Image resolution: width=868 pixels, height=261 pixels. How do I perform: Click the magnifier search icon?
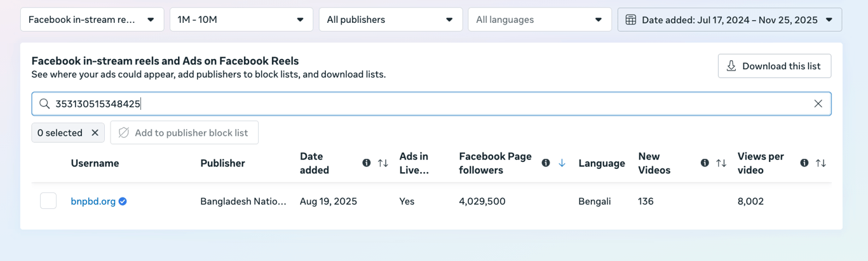(44, 104)
